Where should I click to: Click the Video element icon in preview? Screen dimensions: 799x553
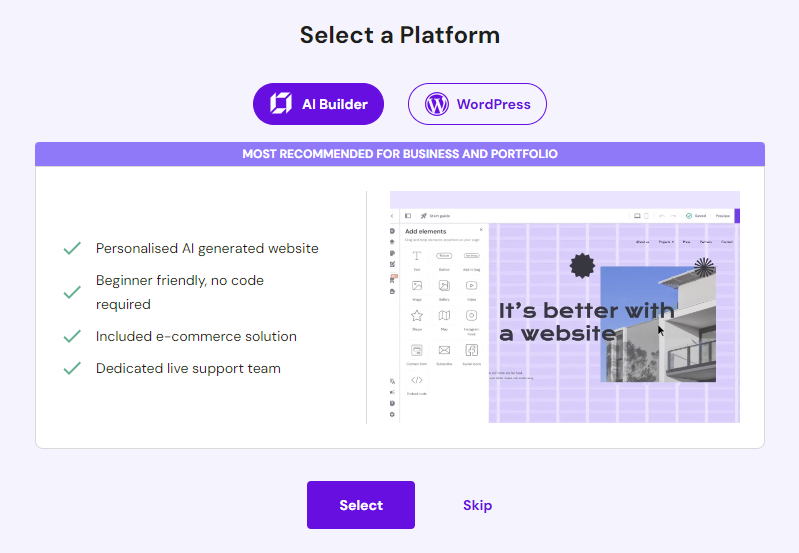pyautogui.click(x=471, y=286)
